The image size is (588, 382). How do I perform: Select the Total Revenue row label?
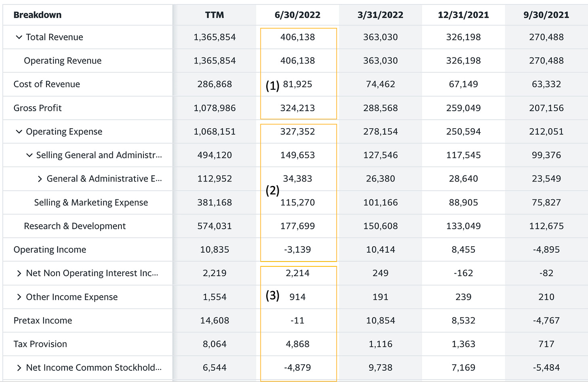(x=55, y=37)
